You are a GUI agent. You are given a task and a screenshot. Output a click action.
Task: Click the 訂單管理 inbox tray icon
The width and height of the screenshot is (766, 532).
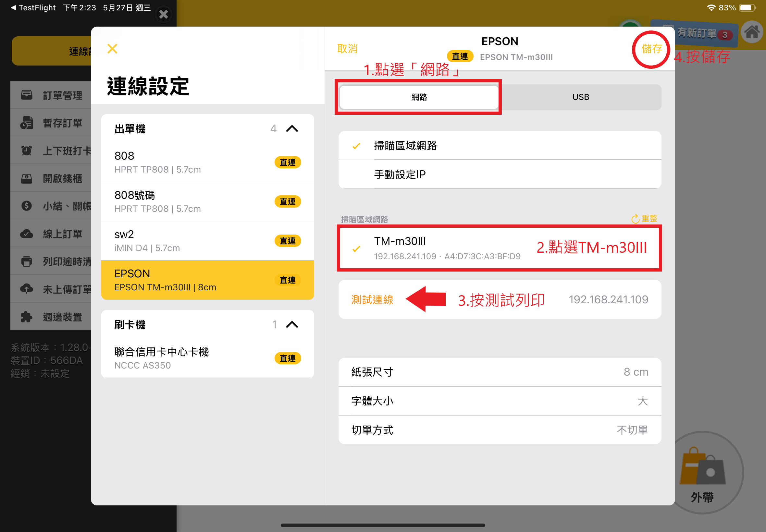pos(27,95)
